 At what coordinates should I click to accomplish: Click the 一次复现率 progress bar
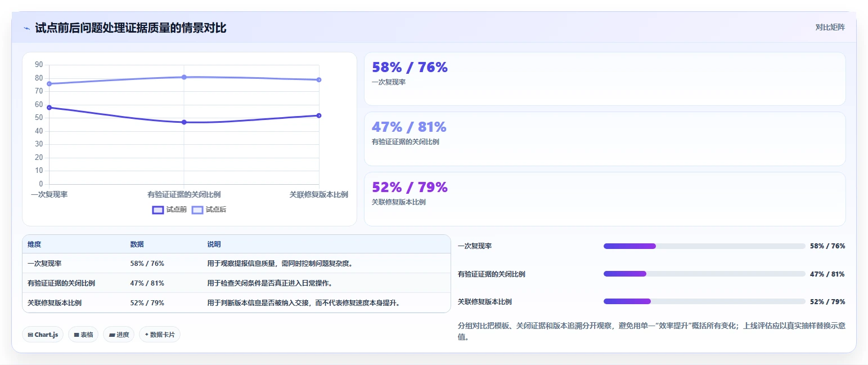click(704, 246)
